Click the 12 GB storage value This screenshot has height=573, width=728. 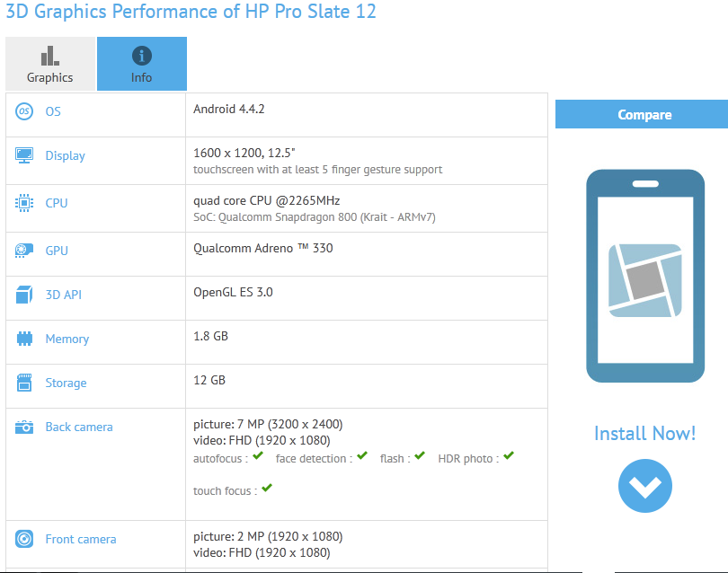209,381
